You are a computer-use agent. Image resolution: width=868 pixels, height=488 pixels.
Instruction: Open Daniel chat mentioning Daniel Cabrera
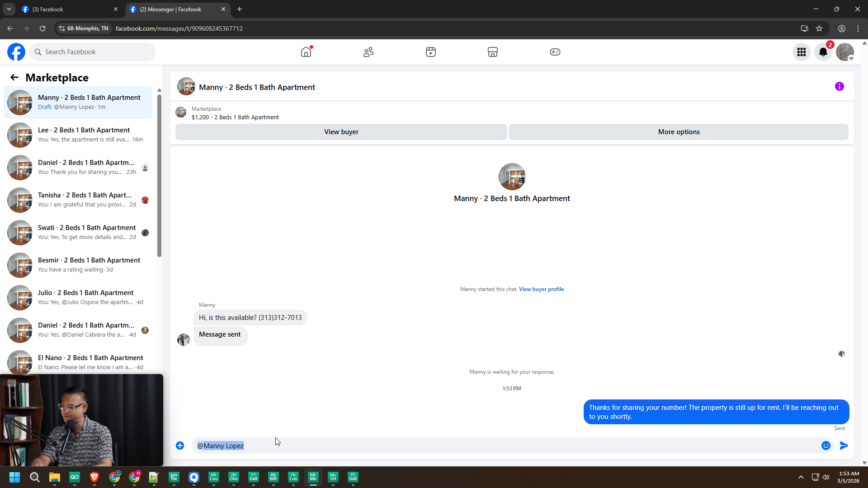coord(78,330)
